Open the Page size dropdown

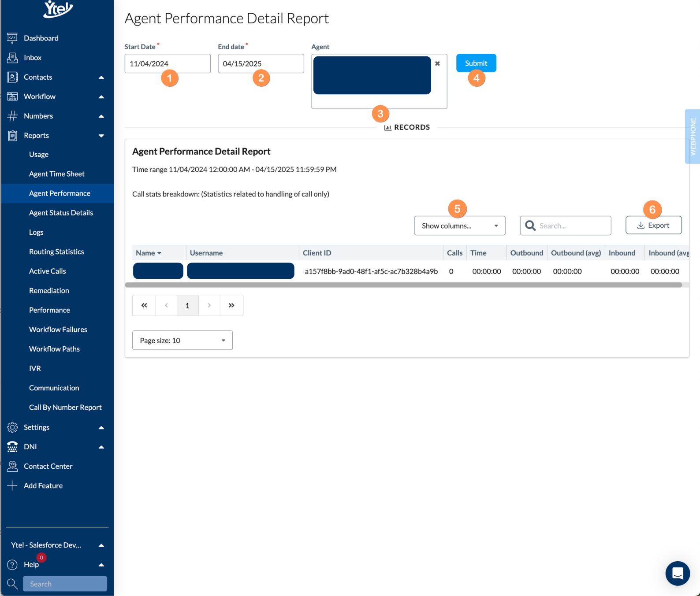pyautogui.click(x=182, y=341)
